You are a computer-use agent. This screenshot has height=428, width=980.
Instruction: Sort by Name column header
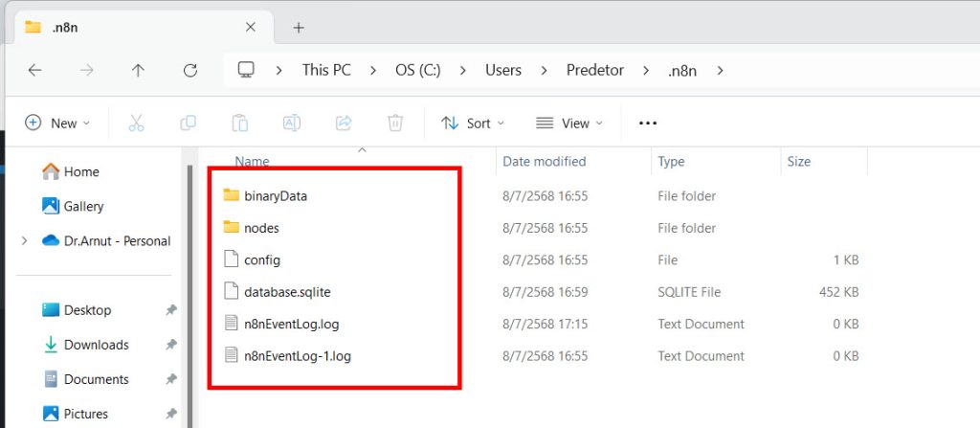tap(252, 162)
